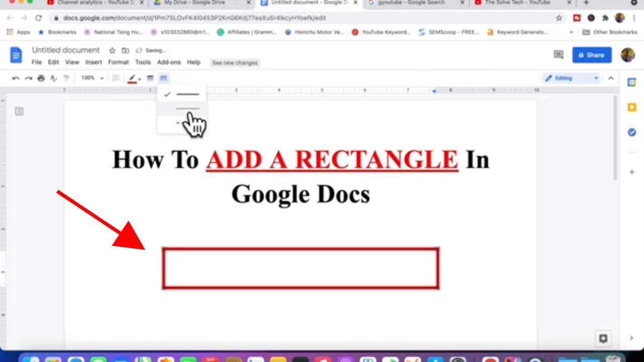
Task: Click the Untitled document title field
Action: 66,50
